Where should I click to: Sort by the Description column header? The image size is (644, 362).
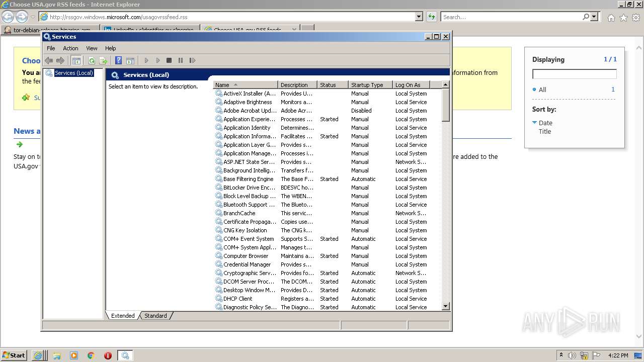point(298,85)
